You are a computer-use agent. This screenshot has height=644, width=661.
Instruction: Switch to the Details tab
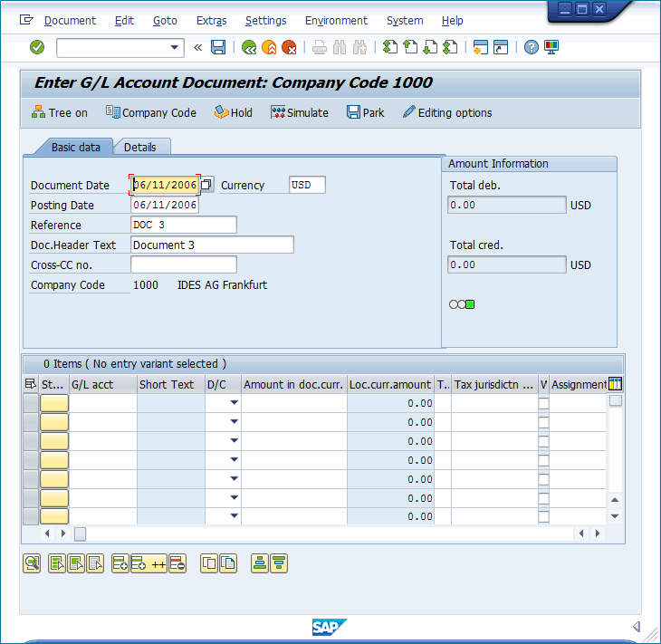click(140, 147)
